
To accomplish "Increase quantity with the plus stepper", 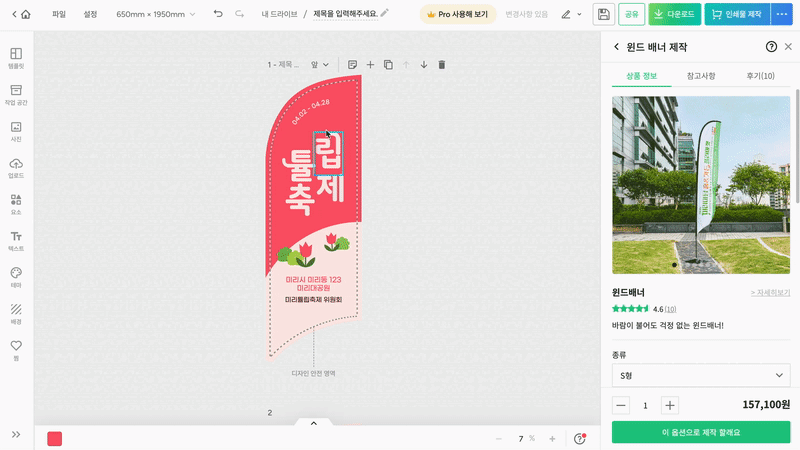I will pyautogui.click(x=670, y=405).
